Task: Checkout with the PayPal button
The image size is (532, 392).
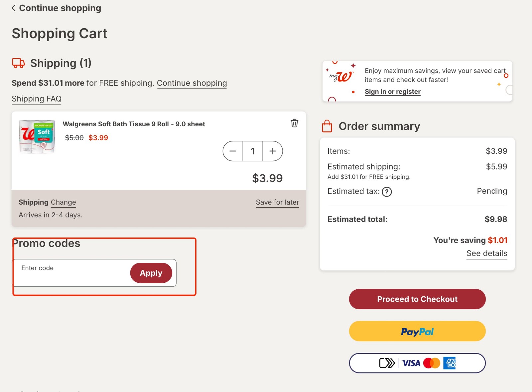Action: (417, 331)
